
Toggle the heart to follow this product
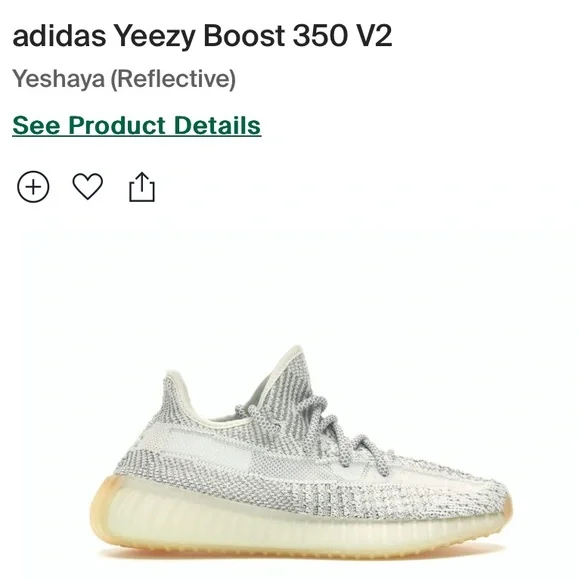point(88,186)
